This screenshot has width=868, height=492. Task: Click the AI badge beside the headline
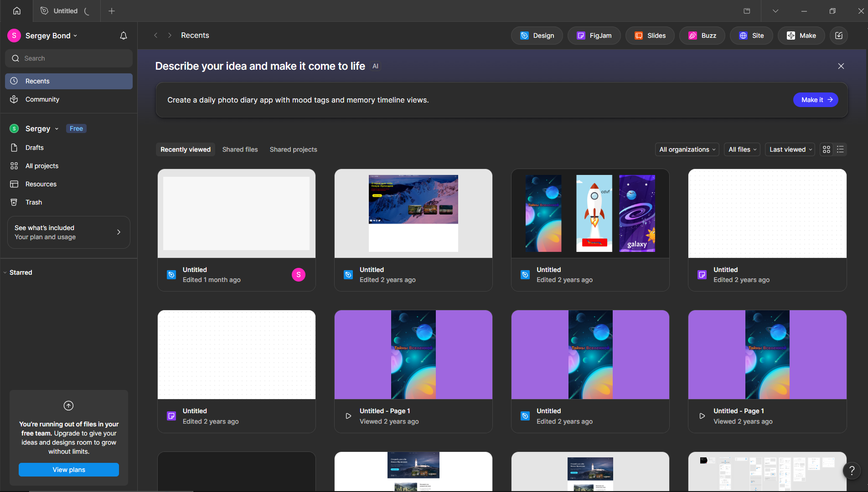(x=375, y=66)
